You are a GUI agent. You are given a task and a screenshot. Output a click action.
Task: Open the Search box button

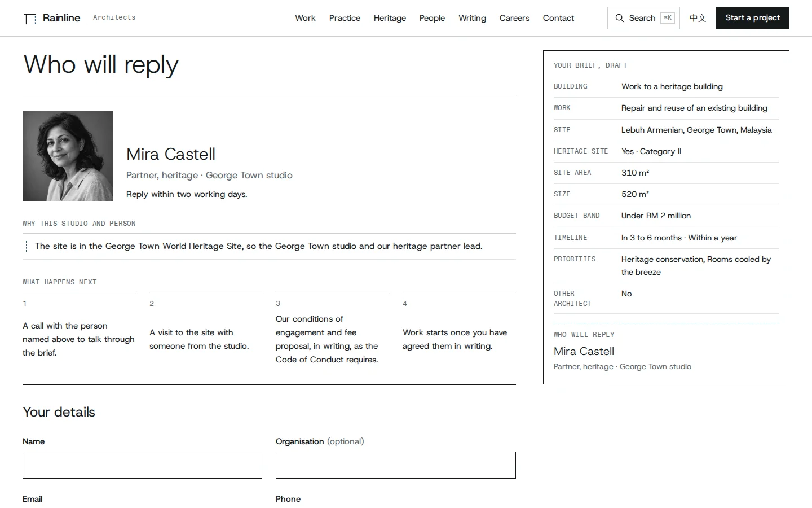pyautogui.click(x=643, y=18)
